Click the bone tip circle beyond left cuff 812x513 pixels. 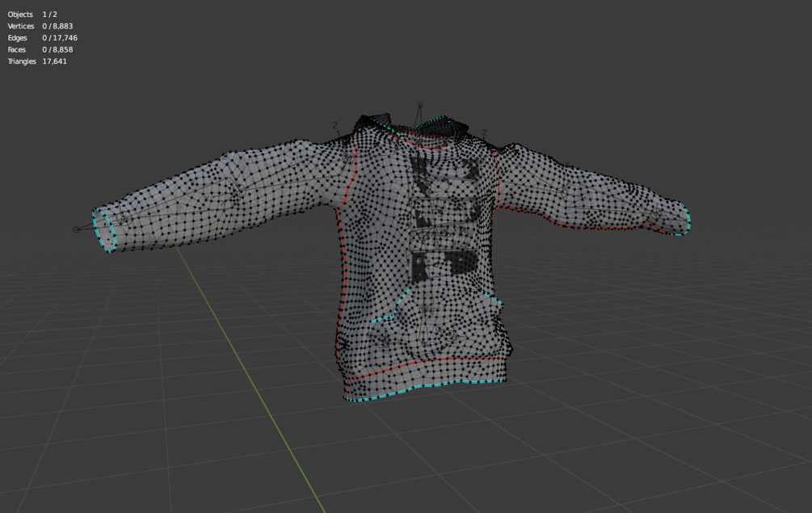(x=76, y=229)
